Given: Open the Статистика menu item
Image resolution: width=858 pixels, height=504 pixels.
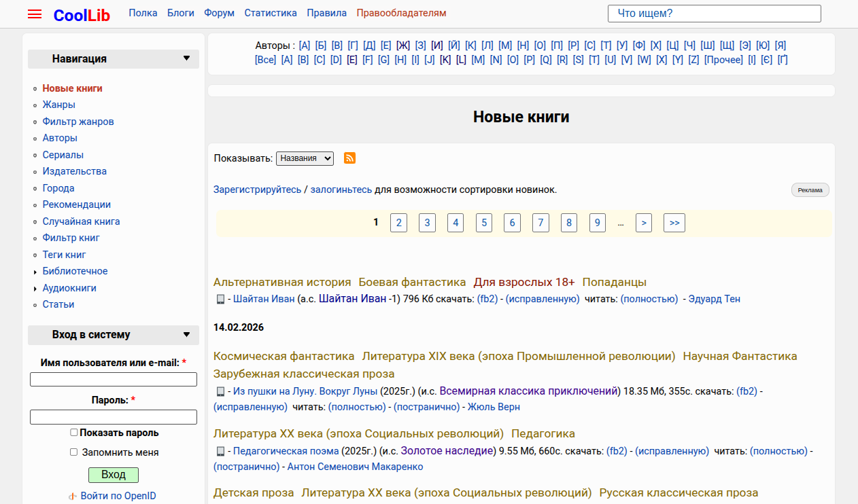Looking at the screenshot, I should tap(271, 13).
